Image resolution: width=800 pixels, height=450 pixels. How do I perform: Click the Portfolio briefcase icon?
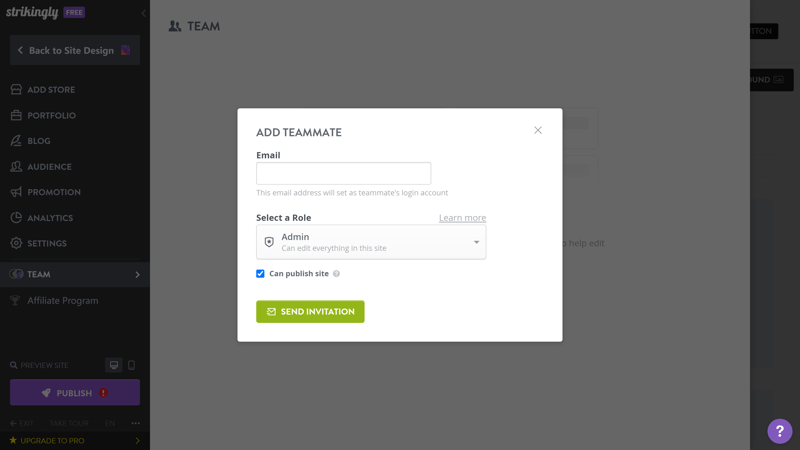(x=16, y=115)
